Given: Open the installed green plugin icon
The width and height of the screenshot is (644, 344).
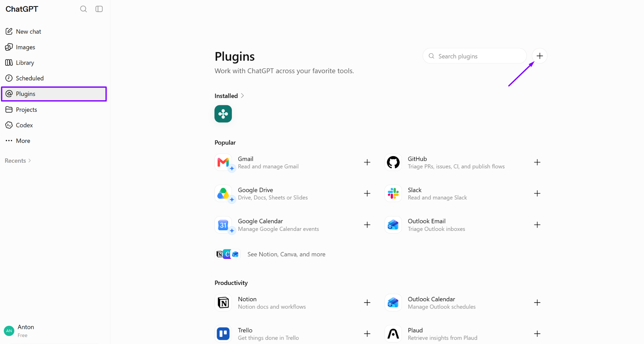Looking at the screenshot, I should point(223,114).
